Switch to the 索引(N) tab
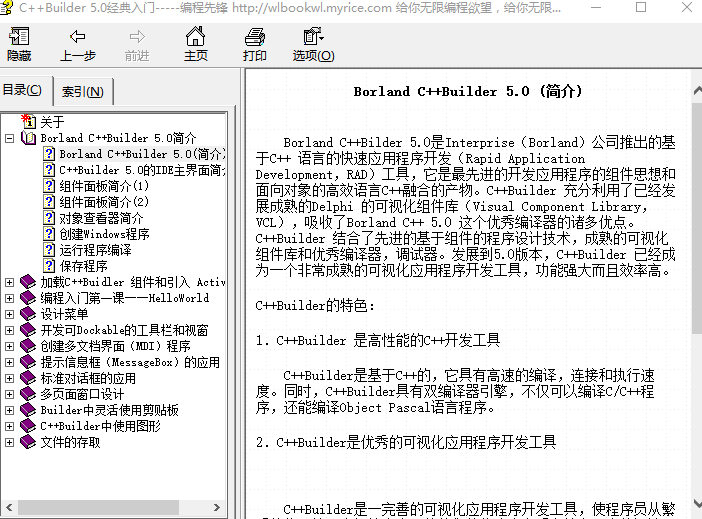The height and width of the screenshot is (519, 702). [82, 92]
